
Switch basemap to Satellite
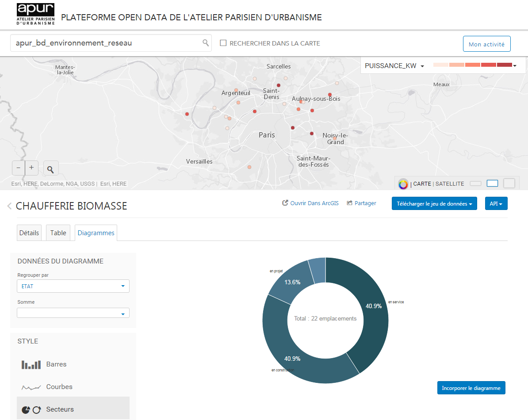450,184
